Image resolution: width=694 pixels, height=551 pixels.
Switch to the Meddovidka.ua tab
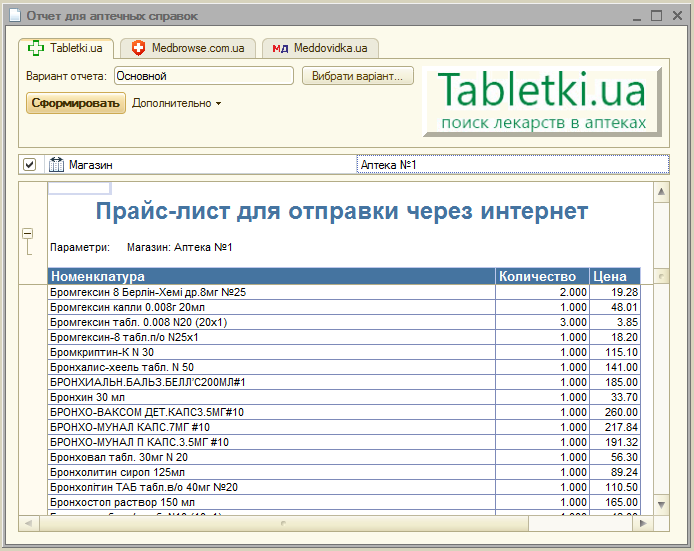(320, 48)
